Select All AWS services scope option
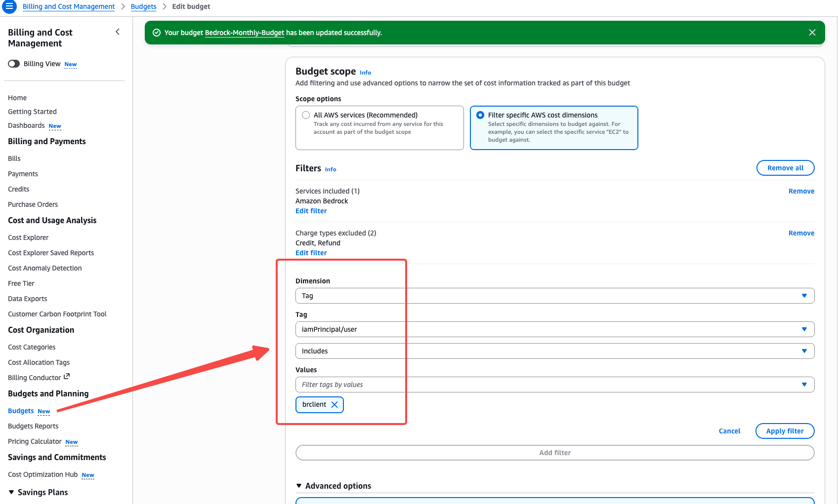This screenshot has width=838, height=504. [306, 115]
